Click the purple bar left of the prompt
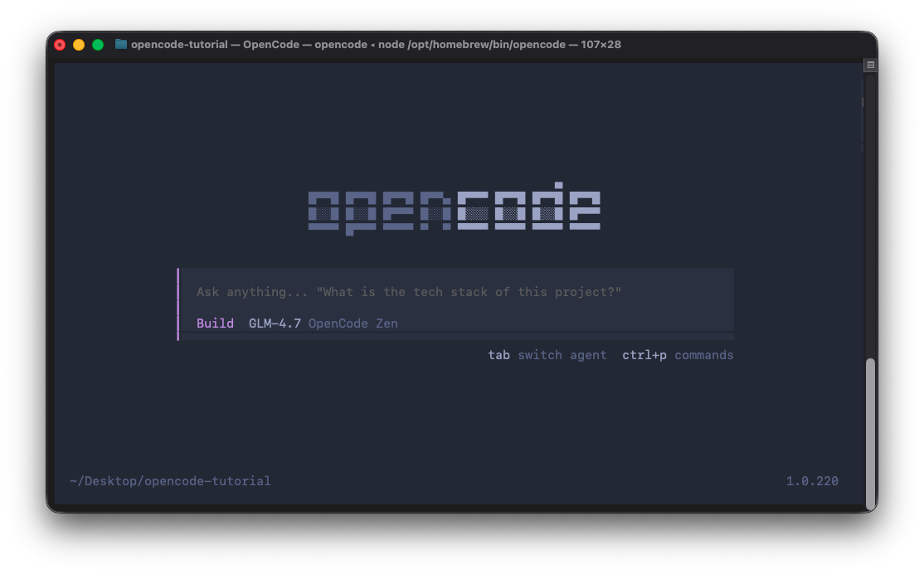924x574 pixels. click(x=178, y=304)
